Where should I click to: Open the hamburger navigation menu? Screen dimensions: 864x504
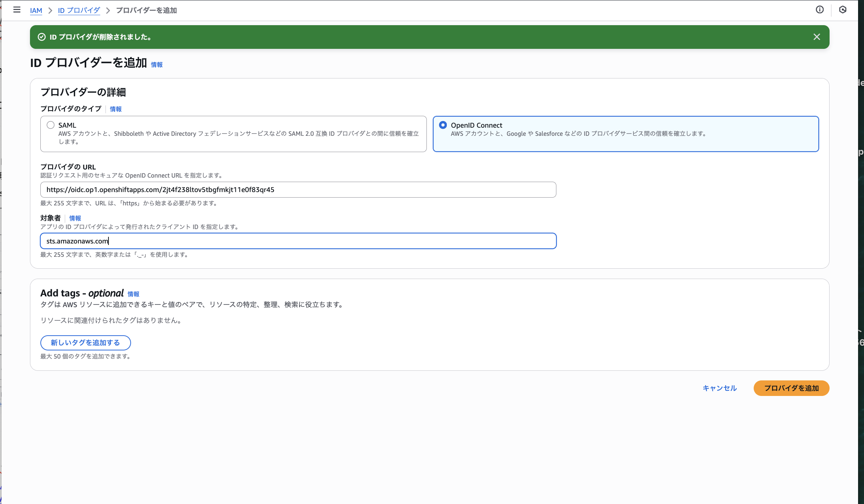[17, 10]
